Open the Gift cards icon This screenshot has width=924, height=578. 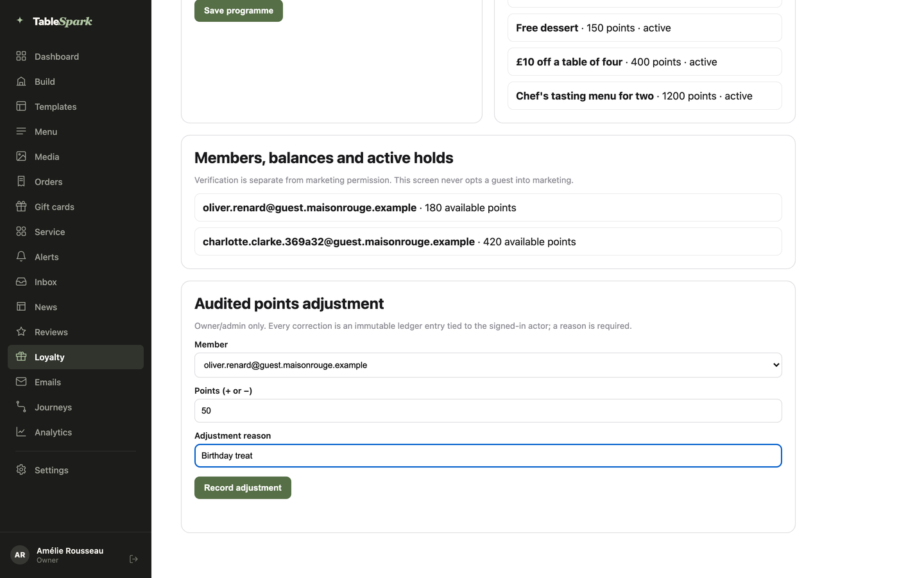point(21,207)
